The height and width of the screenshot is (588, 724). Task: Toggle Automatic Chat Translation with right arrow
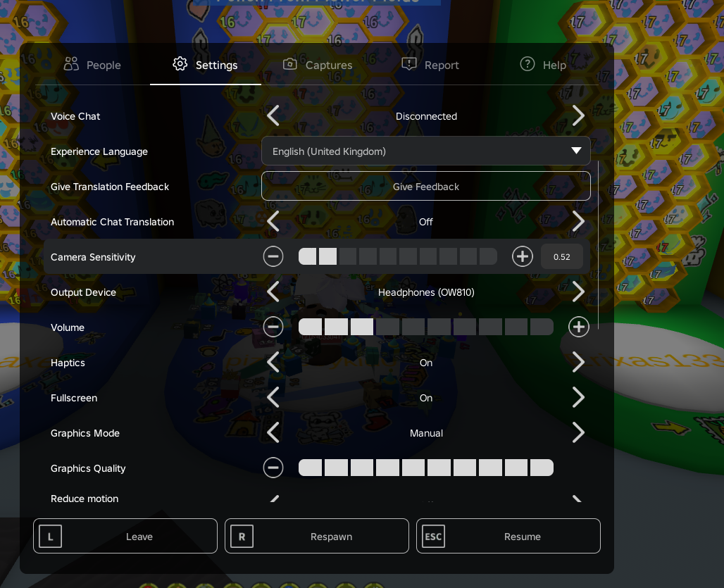coord(578,221)
